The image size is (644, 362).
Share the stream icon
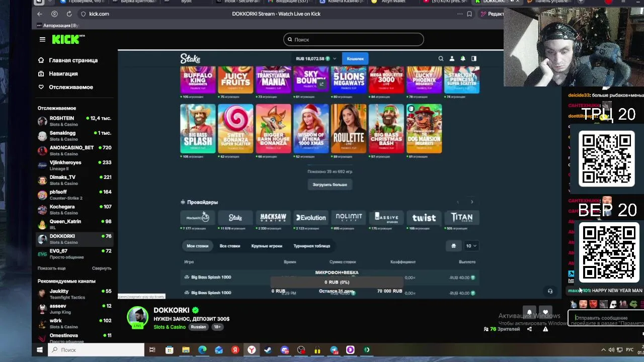click(x=529, y=329)
